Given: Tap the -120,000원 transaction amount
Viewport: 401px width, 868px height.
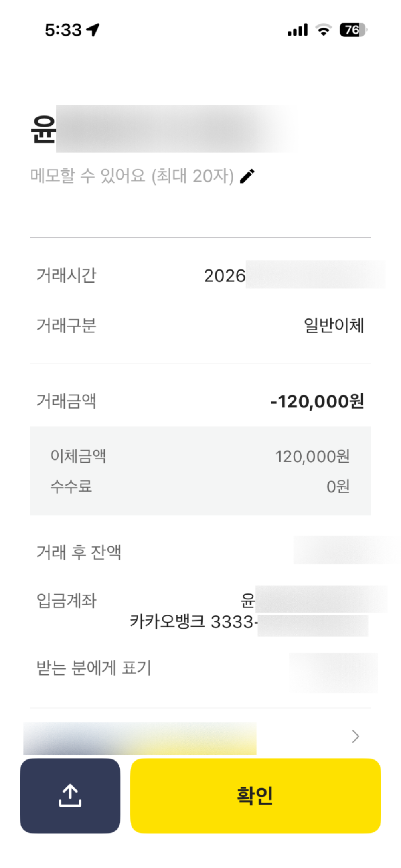Looking at the screenshot, I should [317, 401].
